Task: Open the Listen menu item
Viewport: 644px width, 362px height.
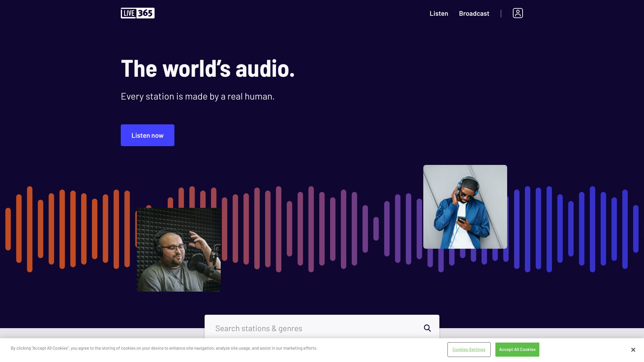Action: [439, 13]
